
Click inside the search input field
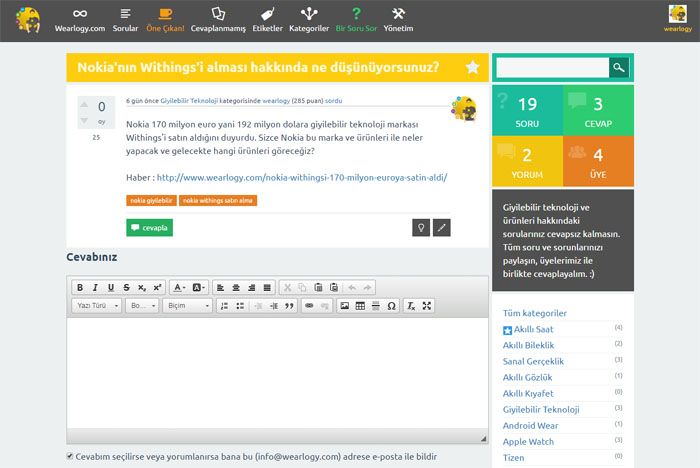pos(552,68)
